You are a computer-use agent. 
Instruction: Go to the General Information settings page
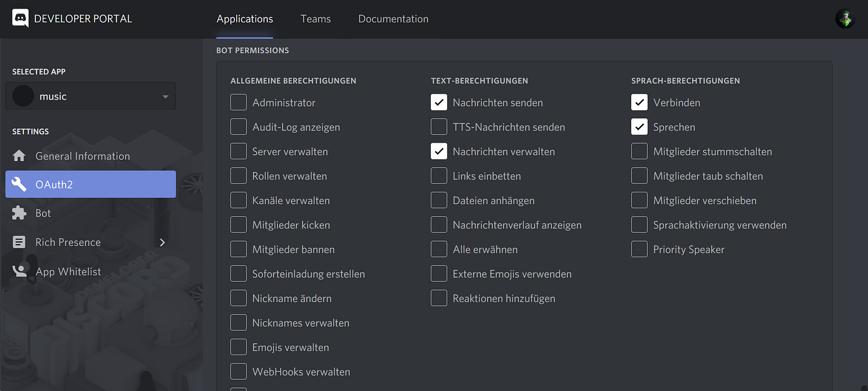tap(83, 156)
